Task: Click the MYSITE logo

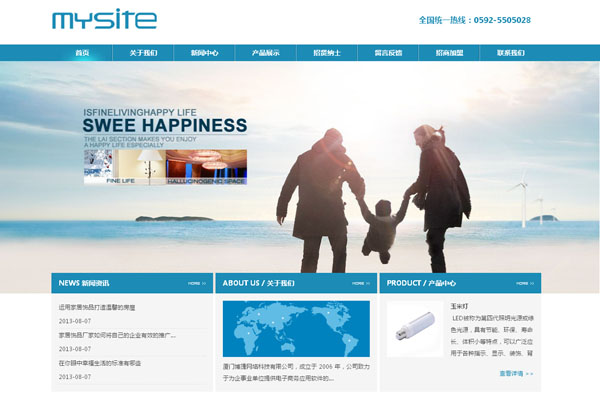Action: (x=104, y=20)
